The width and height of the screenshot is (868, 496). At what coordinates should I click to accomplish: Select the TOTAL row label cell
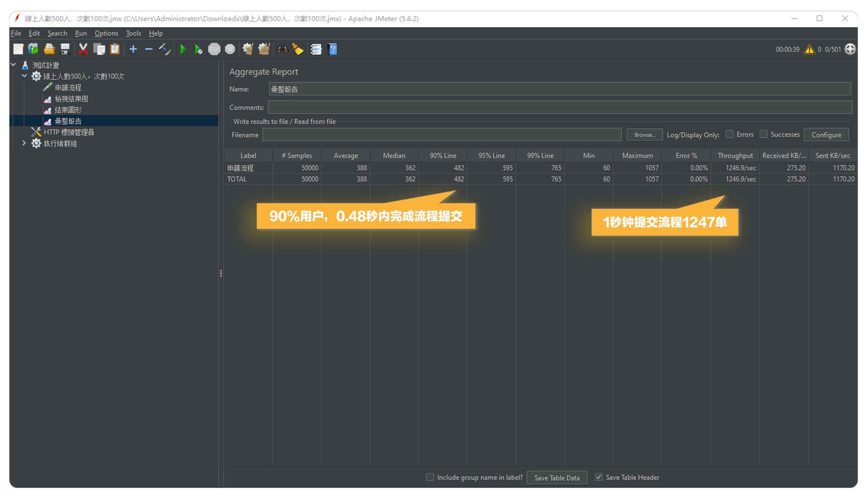248,179
